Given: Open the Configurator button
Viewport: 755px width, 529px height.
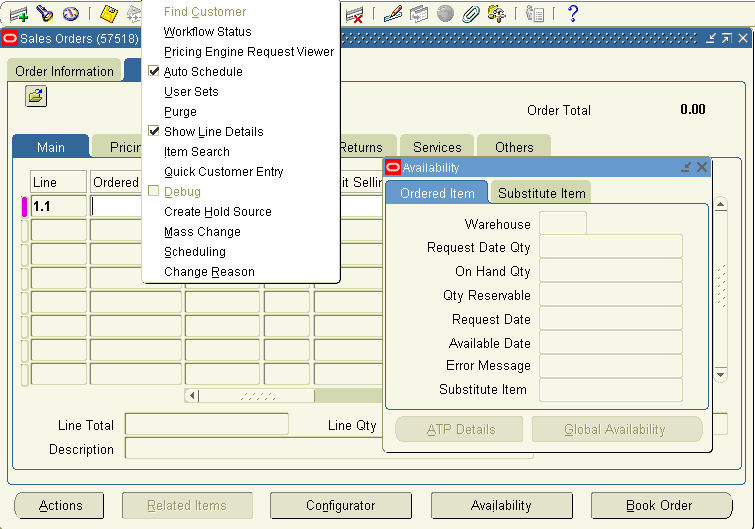Looking at the screenshot, I should tap(340, 505).
